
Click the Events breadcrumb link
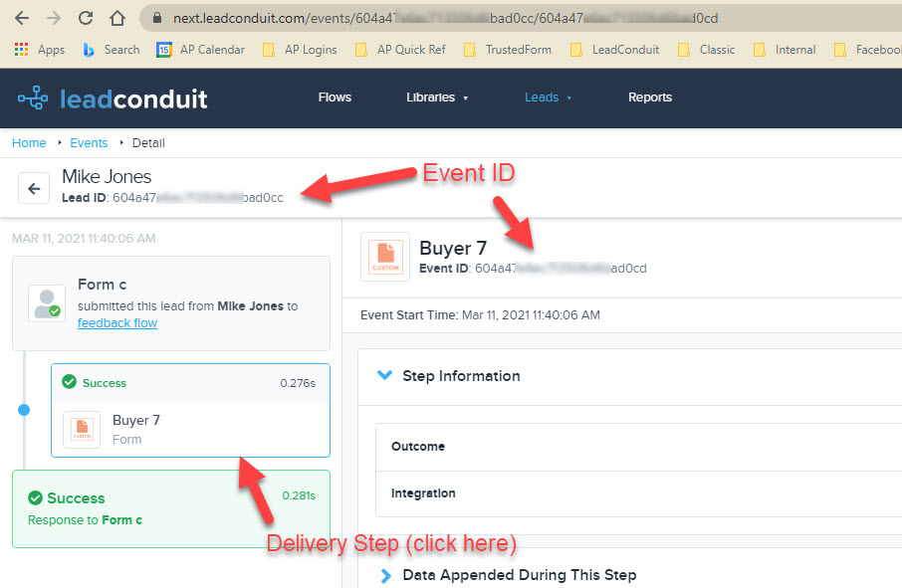89,142
